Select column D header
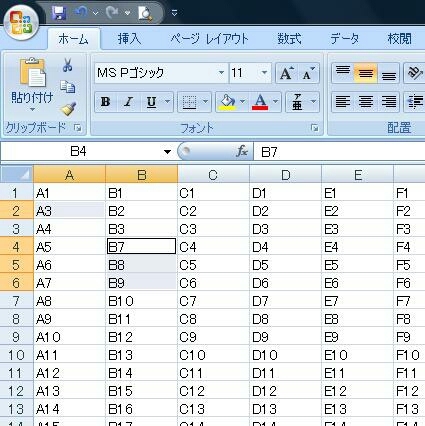 [285, 174]
